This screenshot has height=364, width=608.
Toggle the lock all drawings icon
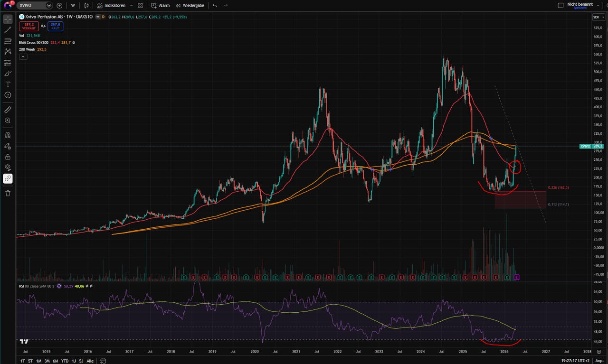[8, 157]
